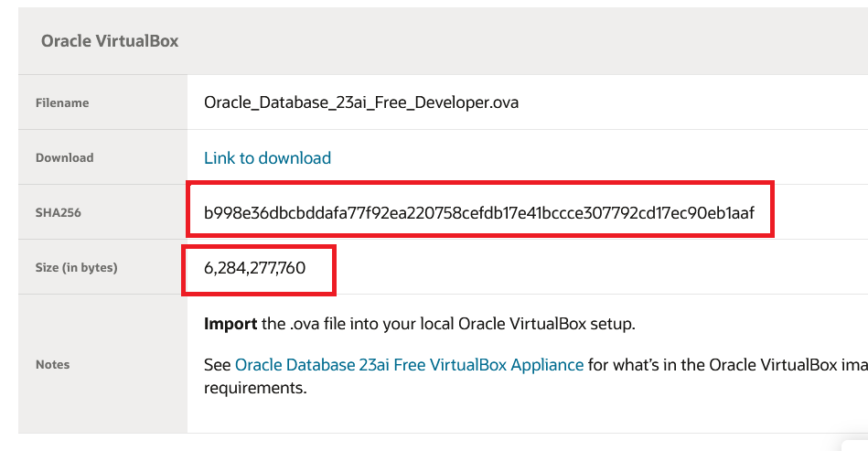
Task: Open the Link to download hyperlink
Action: click(x=267, y=157)
